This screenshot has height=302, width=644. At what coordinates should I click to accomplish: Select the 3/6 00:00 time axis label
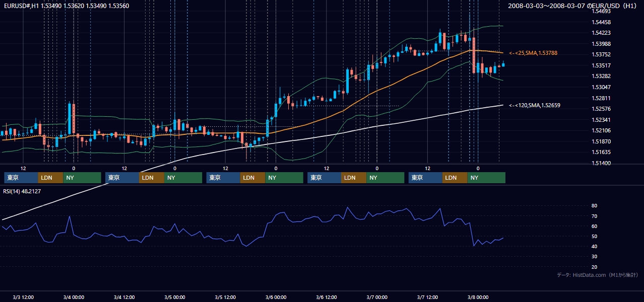276,297
